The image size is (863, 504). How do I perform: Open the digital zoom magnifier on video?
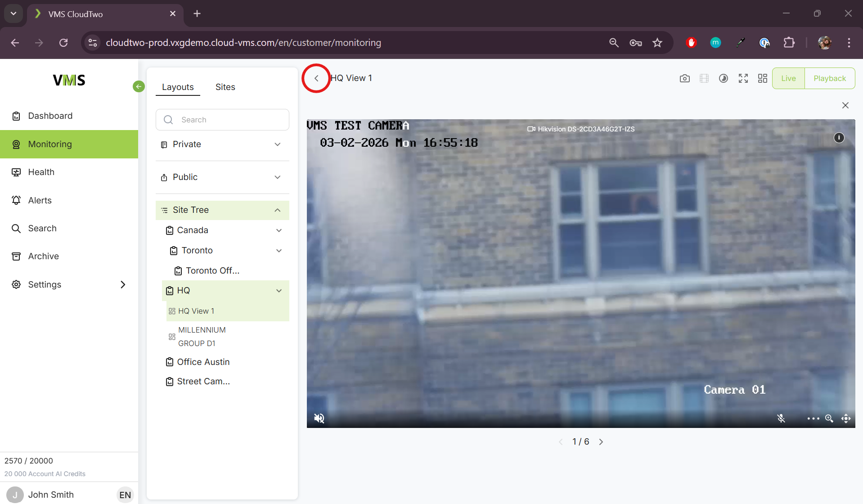point(829,418)
